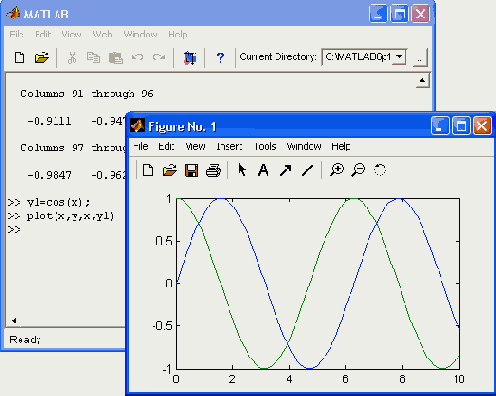Image resolution: width=496 pixels, height=396 pixels.
Task: Open file icon in MATLAB main toolbar
Action: (x=42, y=58)
